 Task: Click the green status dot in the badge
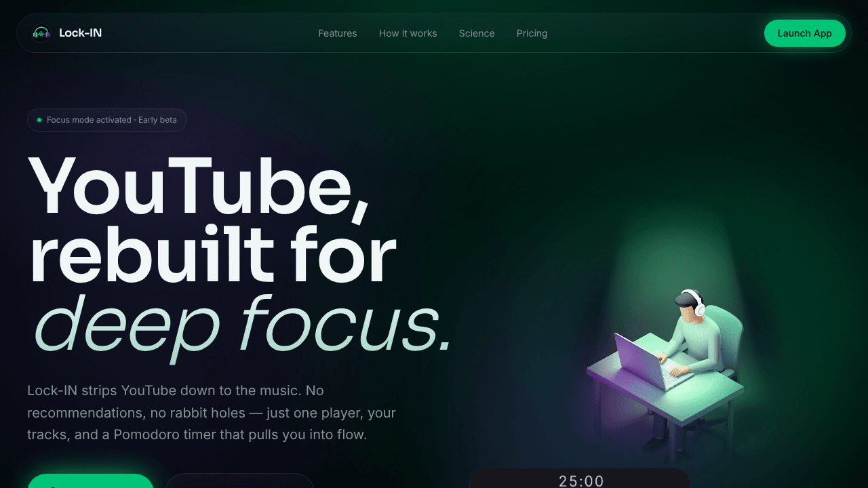(x=39, y=120)
